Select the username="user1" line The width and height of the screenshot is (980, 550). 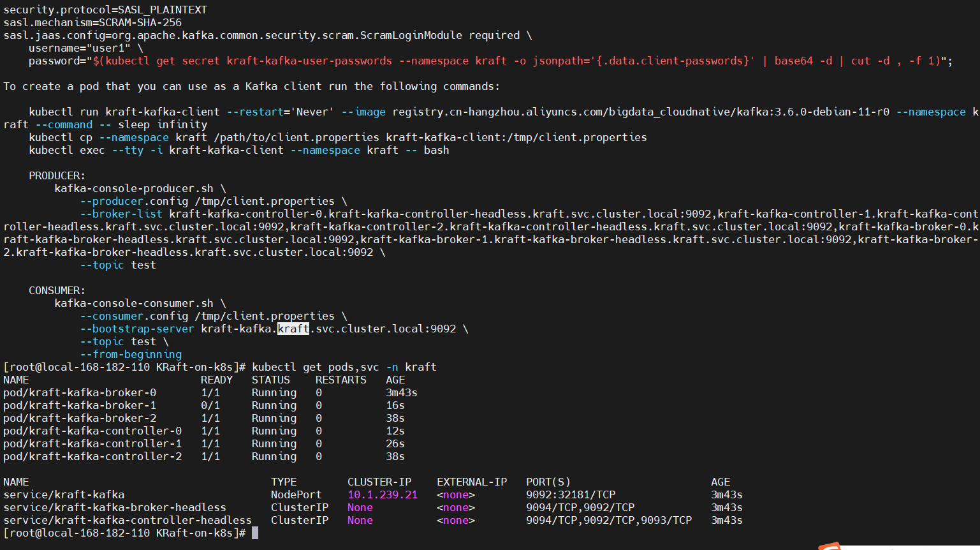(x=86, y=48)
